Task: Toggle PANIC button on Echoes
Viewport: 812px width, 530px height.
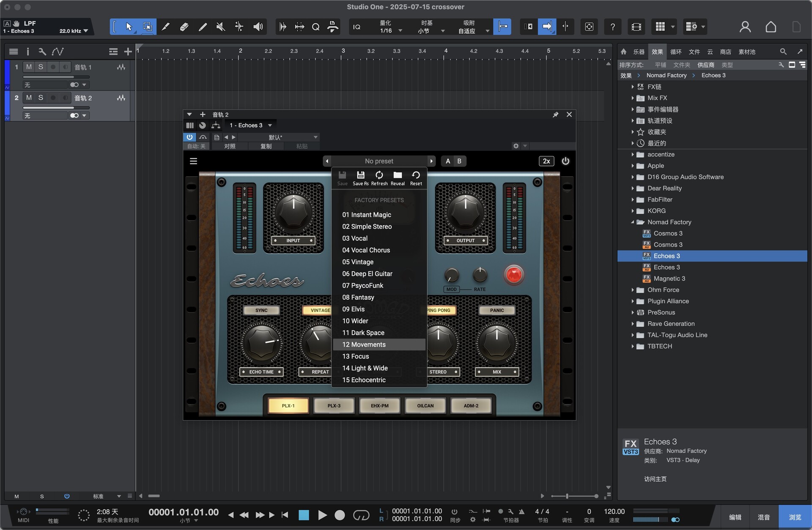Action: pos(497,310)
